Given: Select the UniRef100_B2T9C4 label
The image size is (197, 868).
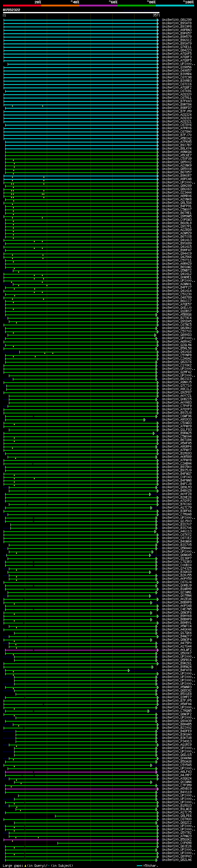Looking at the screenshot, I should [177, 318].
